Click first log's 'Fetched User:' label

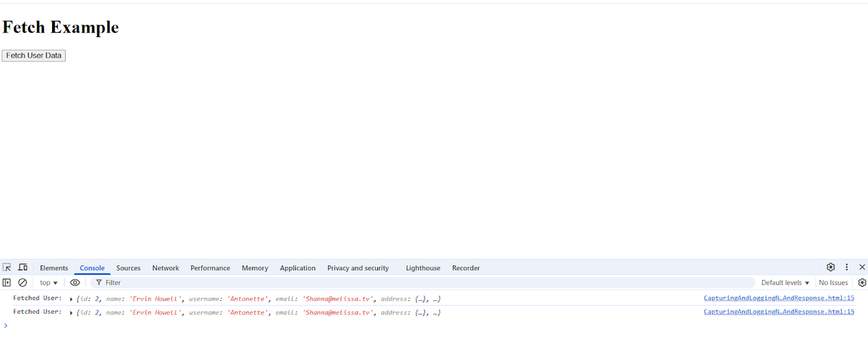38,298
